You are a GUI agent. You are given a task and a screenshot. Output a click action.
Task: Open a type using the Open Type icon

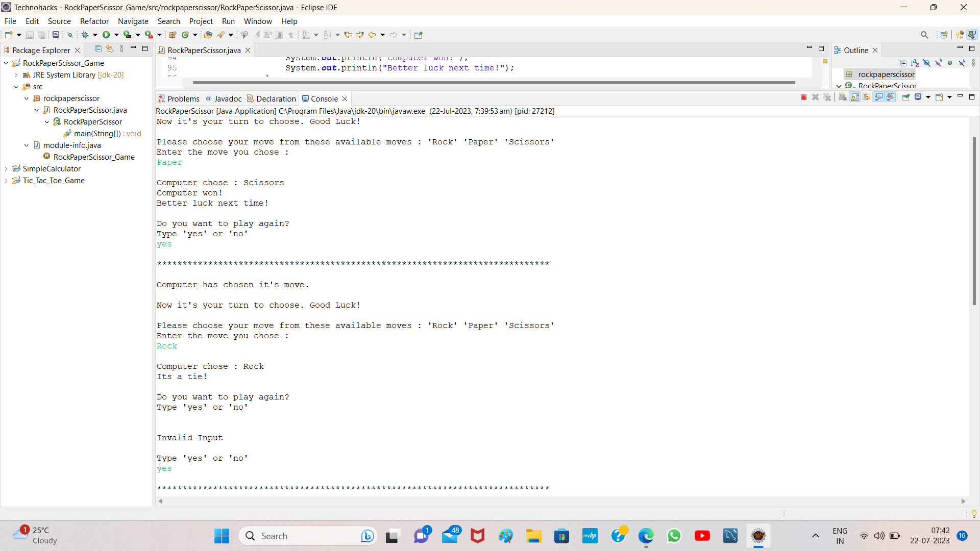click(x=208, y=35)
